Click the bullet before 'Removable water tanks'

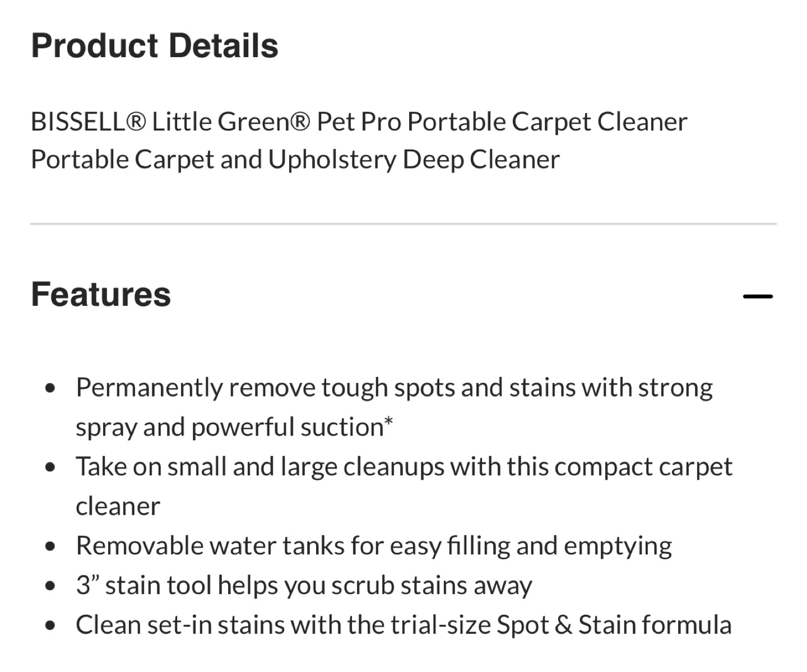[x=51, y=547]
